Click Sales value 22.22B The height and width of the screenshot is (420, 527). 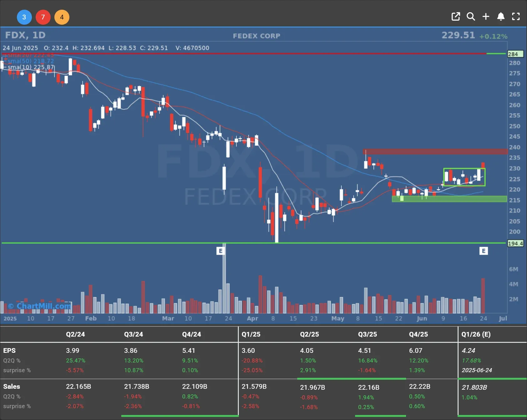coord(420,387)
